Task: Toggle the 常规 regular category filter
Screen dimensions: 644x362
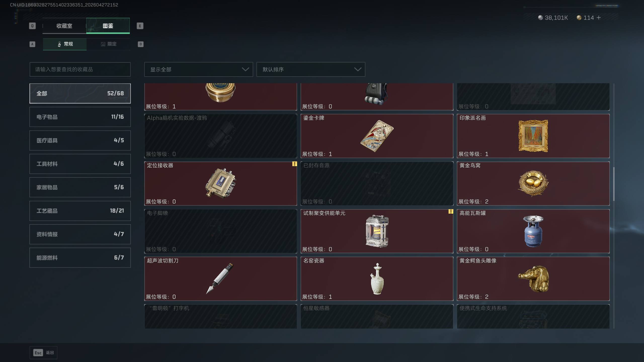Action: pos(65,44)
